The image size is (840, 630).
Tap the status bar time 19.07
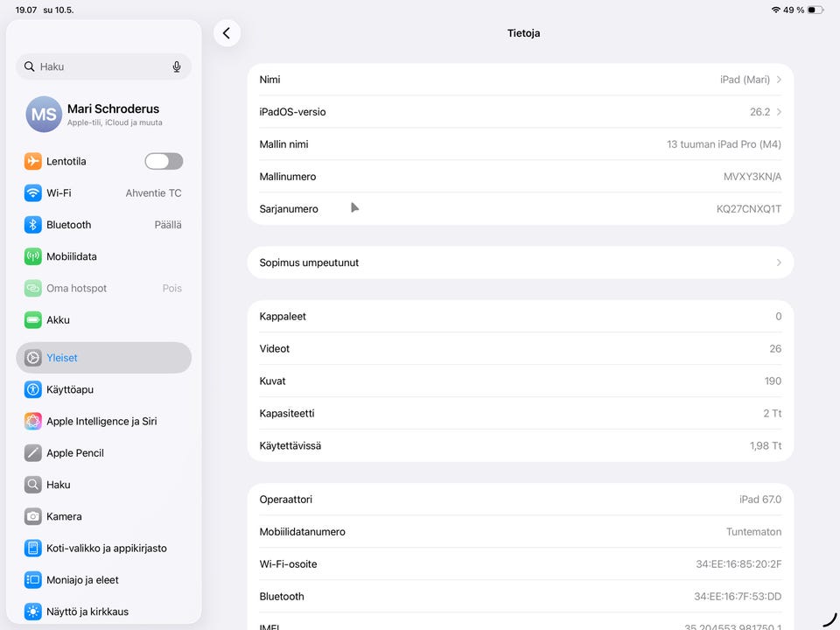coord(26,10)
